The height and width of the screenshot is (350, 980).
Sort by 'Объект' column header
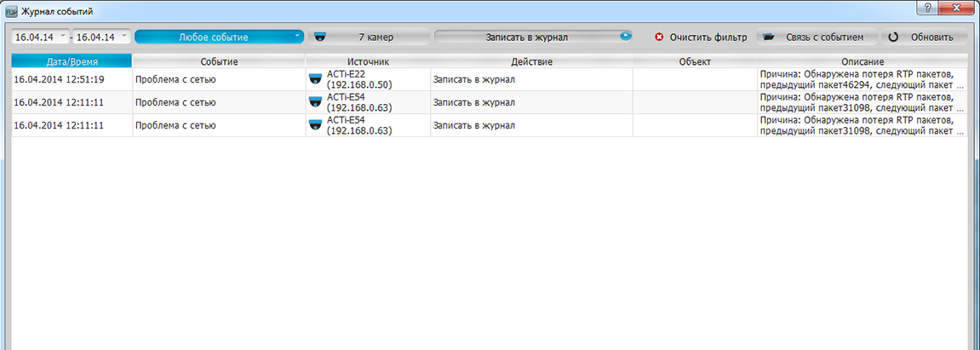(695, 61)
